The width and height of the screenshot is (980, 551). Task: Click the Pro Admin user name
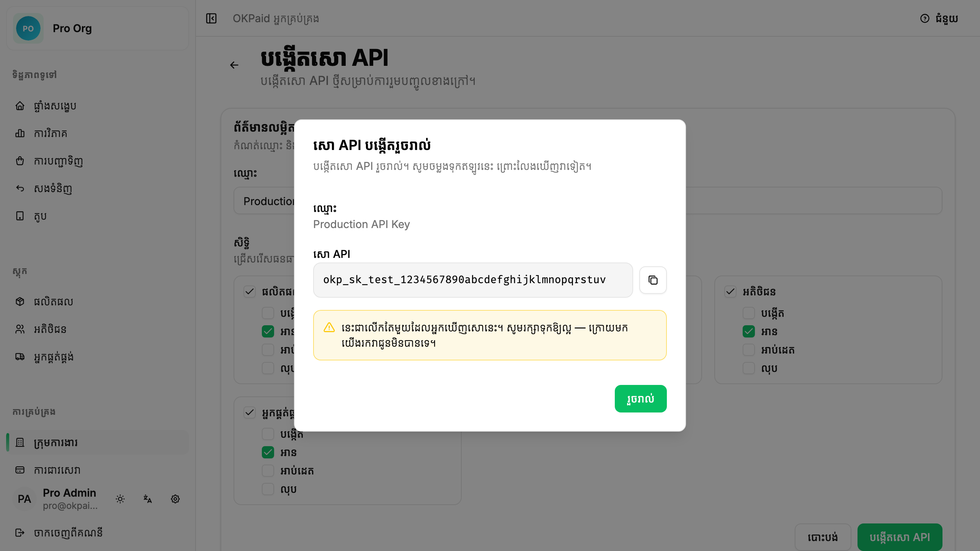click(70, 493)
